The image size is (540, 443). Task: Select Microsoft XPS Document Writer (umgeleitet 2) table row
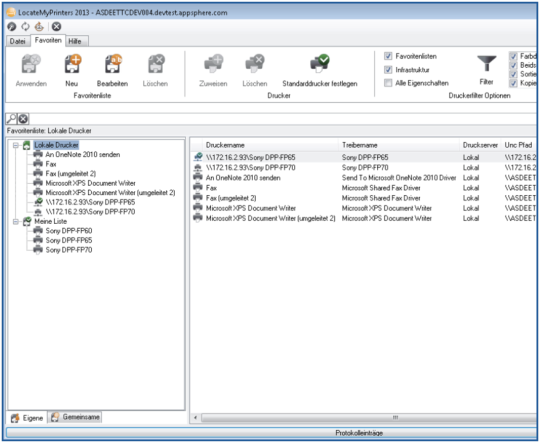(364, 218)
